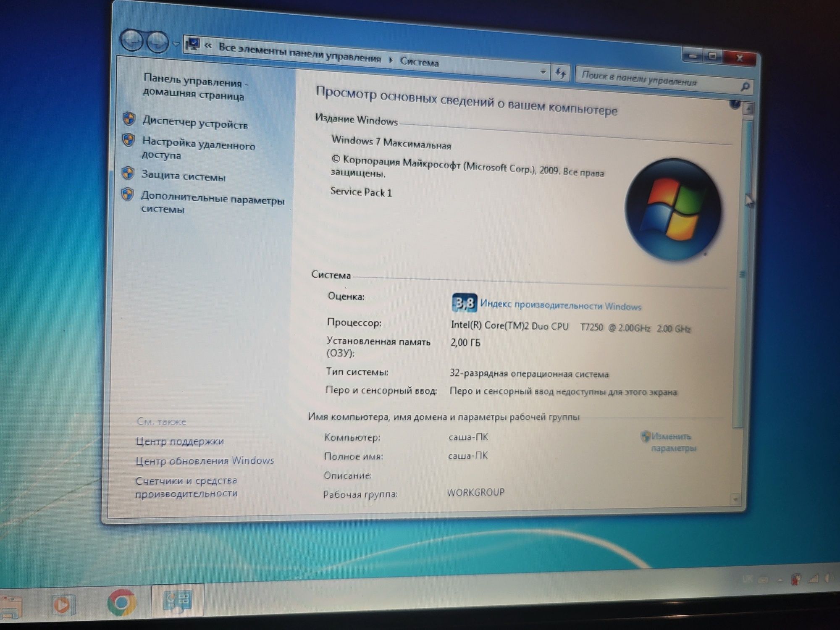The width and height of the screenshot is (840, 630).
Task: Click '32-разрядная операционная система' text
Action: (x=529, y=373)
